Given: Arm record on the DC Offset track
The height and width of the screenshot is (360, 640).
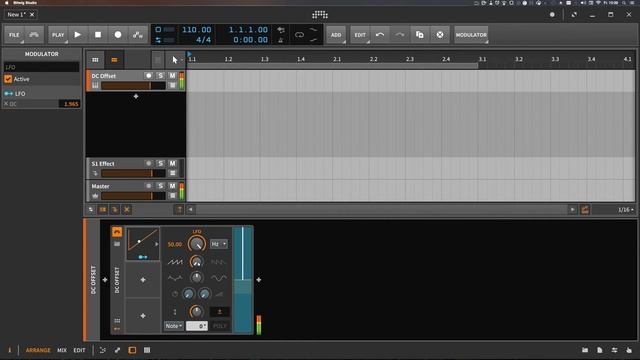Looking at the screenshot, I should tap(149, 76).
